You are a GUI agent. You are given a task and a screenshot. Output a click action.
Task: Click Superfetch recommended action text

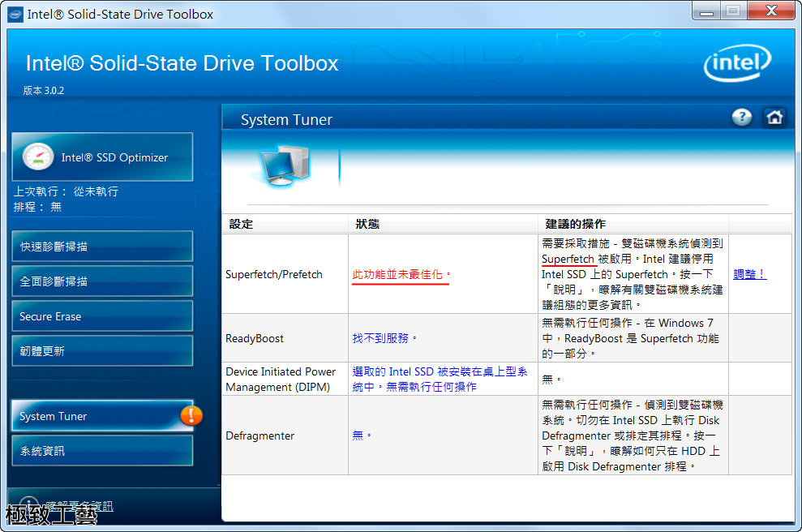click(x=633, y=274)
